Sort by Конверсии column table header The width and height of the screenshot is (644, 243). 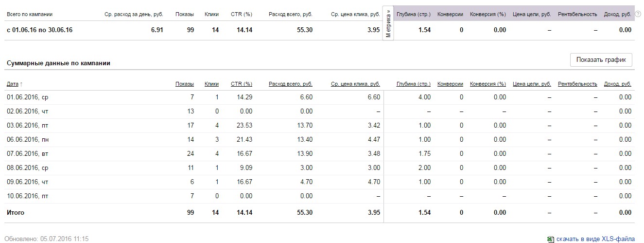click(450, 84)
